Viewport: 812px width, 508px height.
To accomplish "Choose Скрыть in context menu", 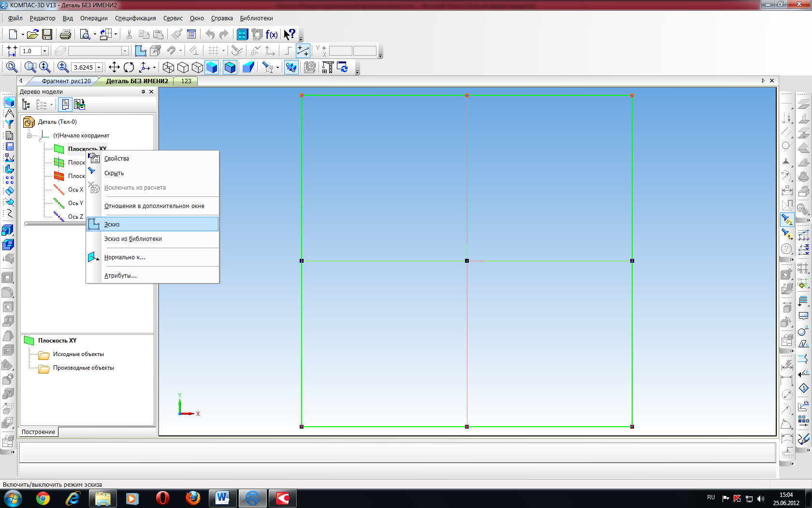I will click(x=153, y=173).
